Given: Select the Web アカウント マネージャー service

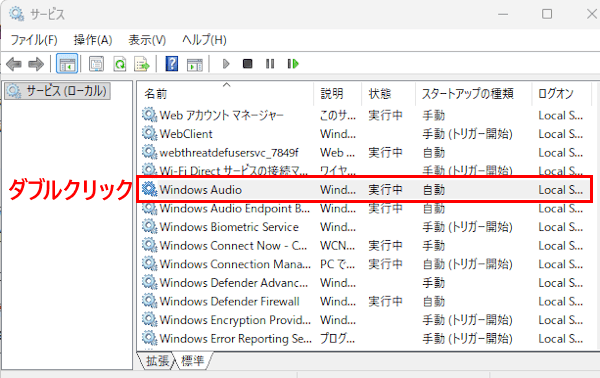Looking at the screenshot, I should point(222,115).
